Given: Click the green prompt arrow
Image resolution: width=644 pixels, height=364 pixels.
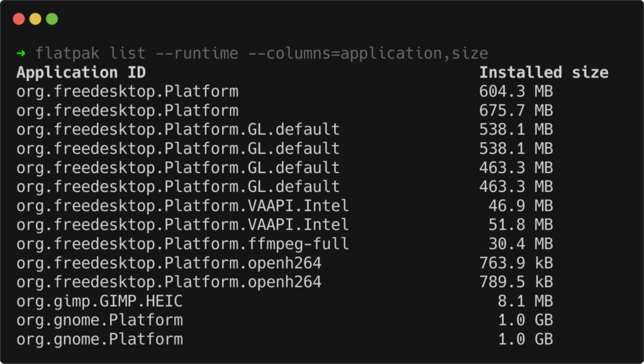Looking at the screenshot, I should pos(21,54).
